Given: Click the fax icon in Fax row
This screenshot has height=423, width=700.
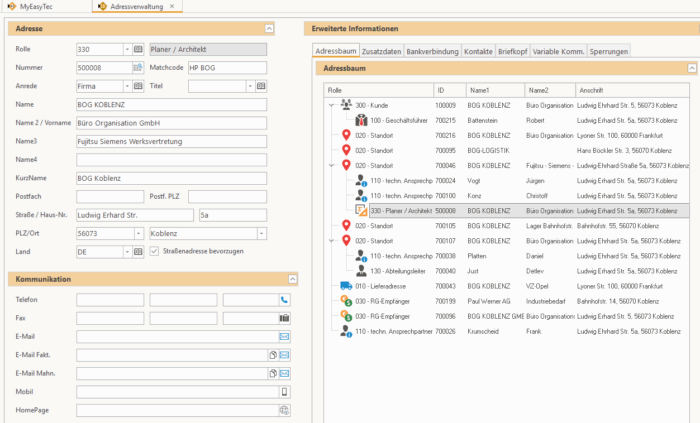Looking at the screenshot, I should tap(284, 318).
